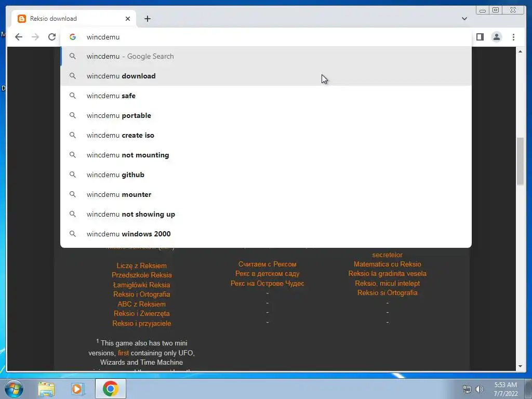Click the address bar containing wincdemu

pos(266,37)
